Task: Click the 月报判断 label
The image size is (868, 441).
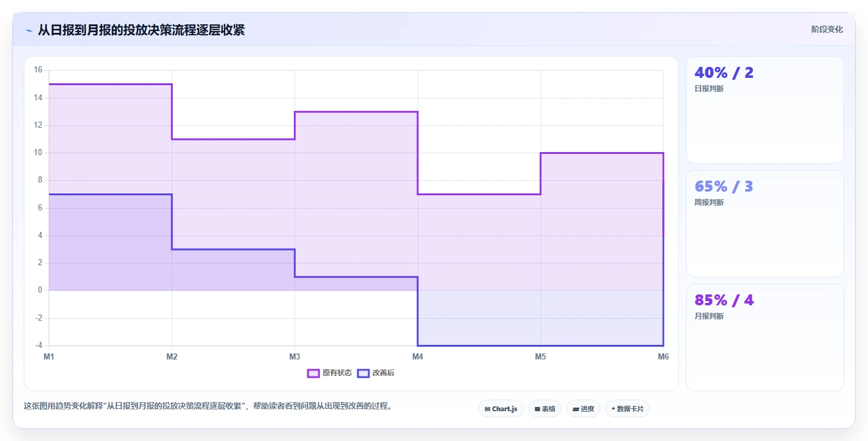Action: pos(709,316)
